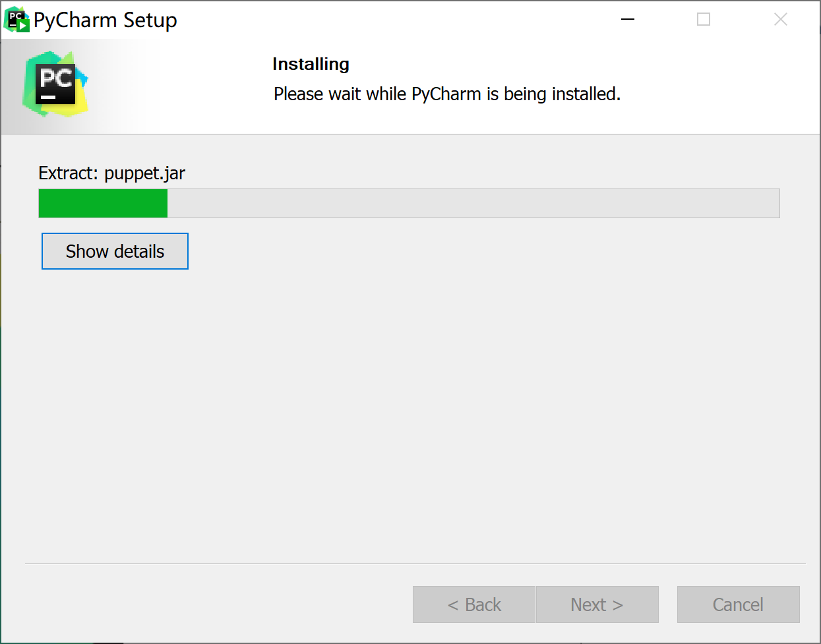Click the disabled maximize window button
821x644 pixels.
click(x=704, y=20)
